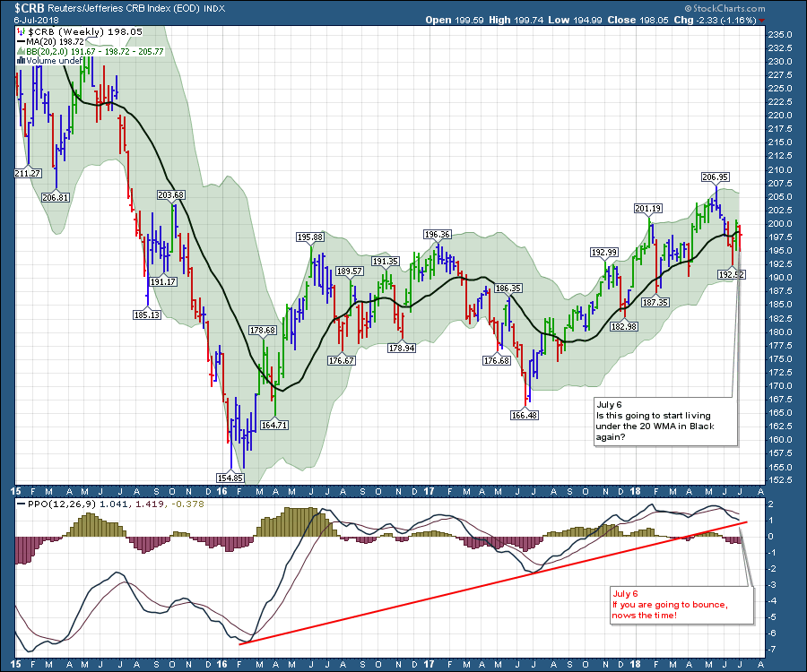
Task: Click the MA(20) 198.72 legend entry
Action: (50, 41)
